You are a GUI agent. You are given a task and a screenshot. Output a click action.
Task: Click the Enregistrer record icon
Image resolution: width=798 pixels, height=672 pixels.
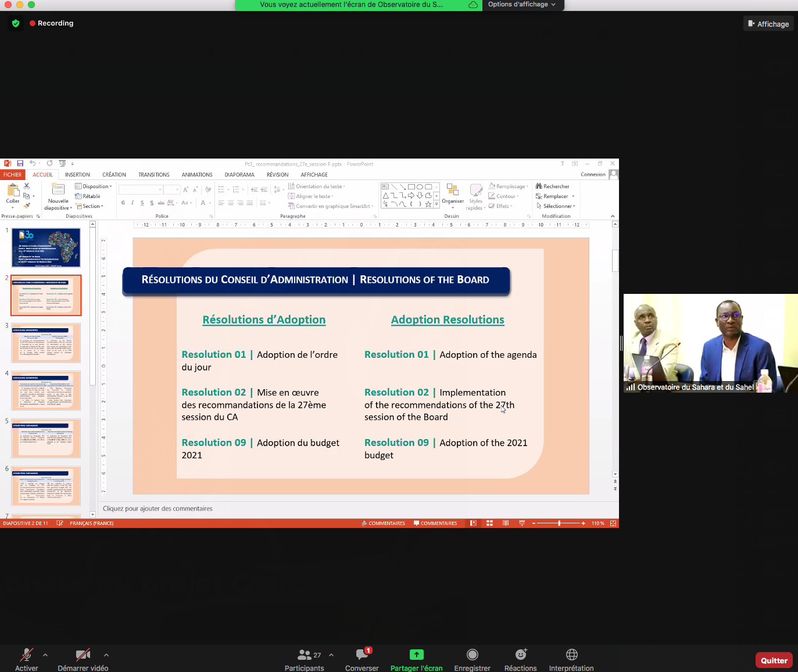472,655
